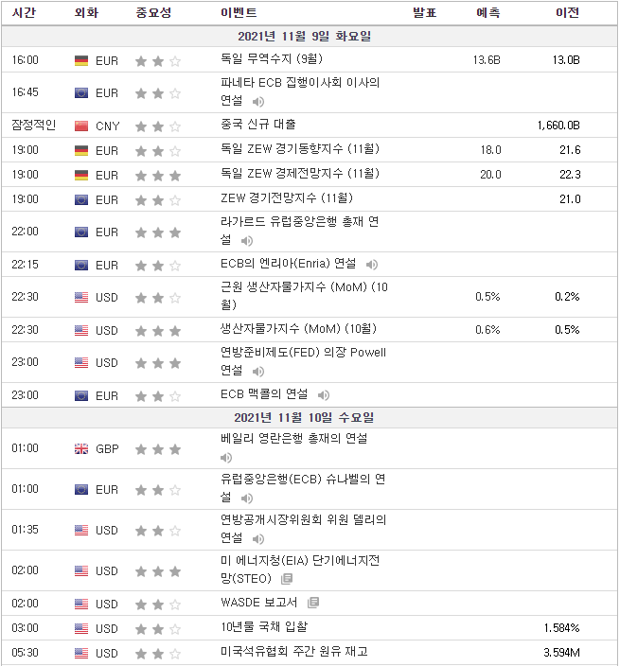Click the 중요성 column header
This screenshot has height=666, width=619.
point(153,13)
